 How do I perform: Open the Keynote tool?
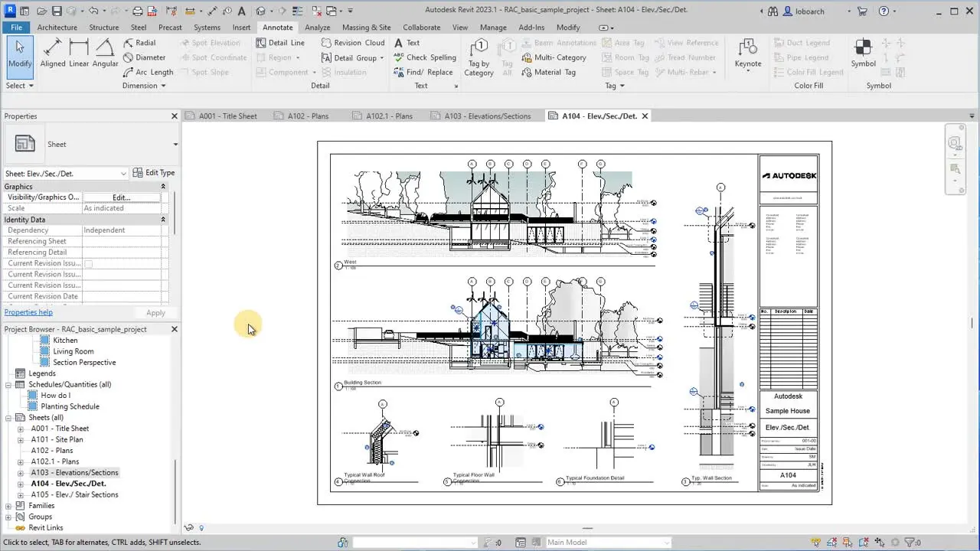coord(748,53)
